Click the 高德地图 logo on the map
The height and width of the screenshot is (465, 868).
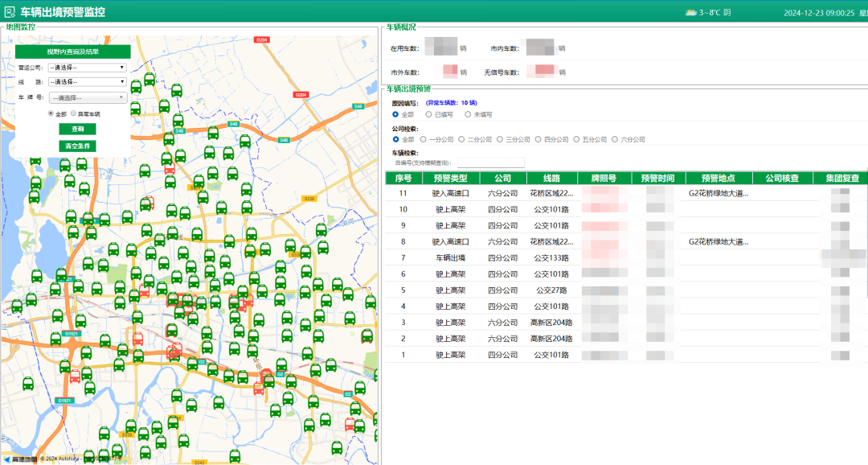tap(19, 459)
